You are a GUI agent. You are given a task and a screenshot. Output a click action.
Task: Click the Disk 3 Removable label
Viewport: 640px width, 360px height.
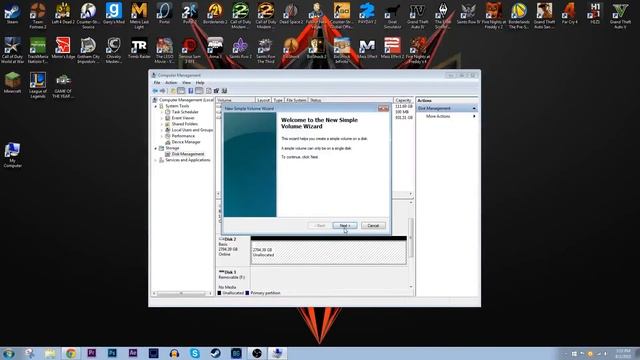tap(232, 278)
